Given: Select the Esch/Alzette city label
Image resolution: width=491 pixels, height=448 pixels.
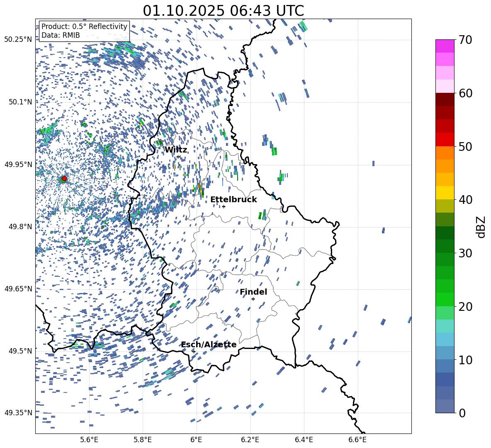Looking at the screenshot, I should pyautogui.click(x=209, y=344).
